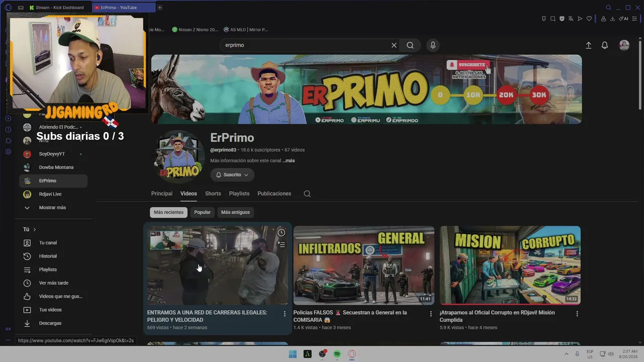Open the Suscrito subscription dropdown

point(232,175)
